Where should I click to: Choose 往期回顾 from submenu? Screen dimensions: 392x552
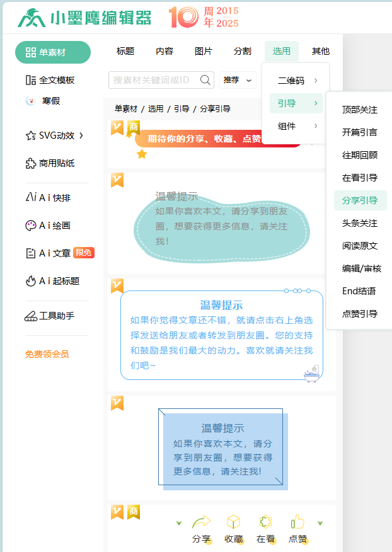pyautogui.click(x=360, y=155)
